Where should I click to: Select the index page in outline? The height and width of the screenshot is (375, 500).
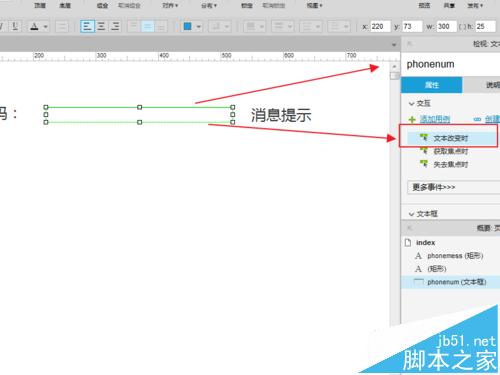coord(425,243)
